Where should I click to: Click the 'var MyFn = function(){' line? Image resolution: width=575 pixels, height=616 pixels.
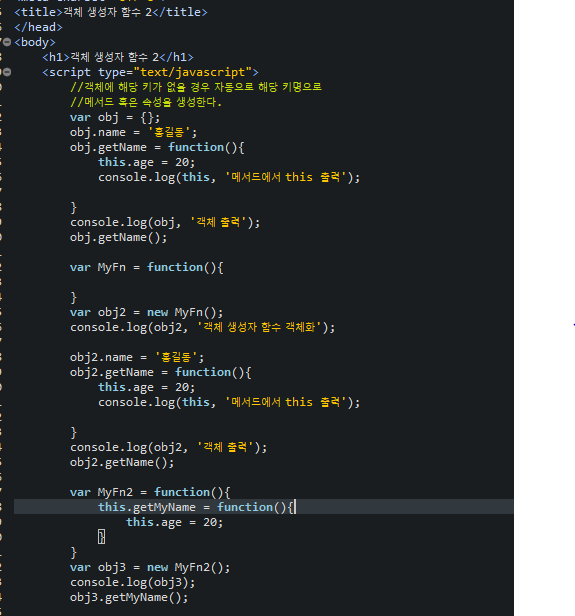(146, 267)
